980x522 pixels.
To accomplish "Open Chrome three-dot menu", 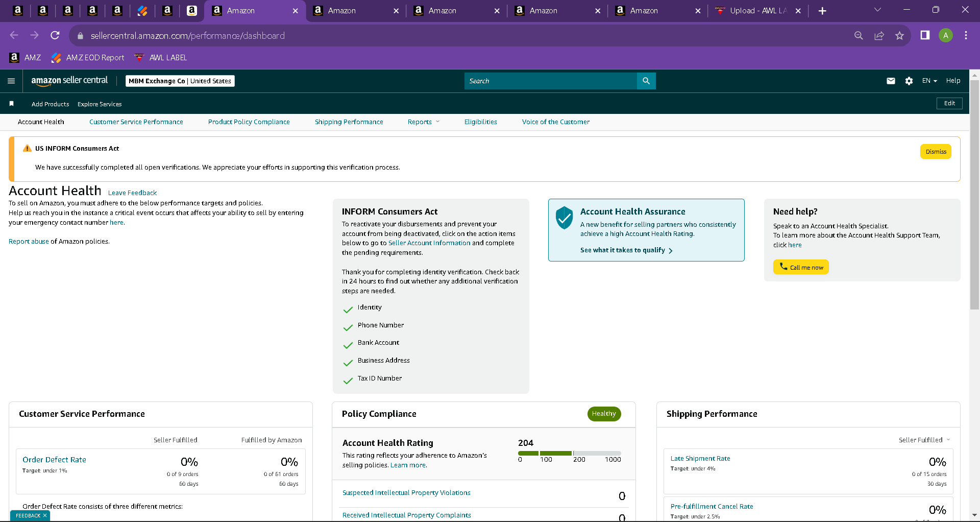I will coord(966,35).
